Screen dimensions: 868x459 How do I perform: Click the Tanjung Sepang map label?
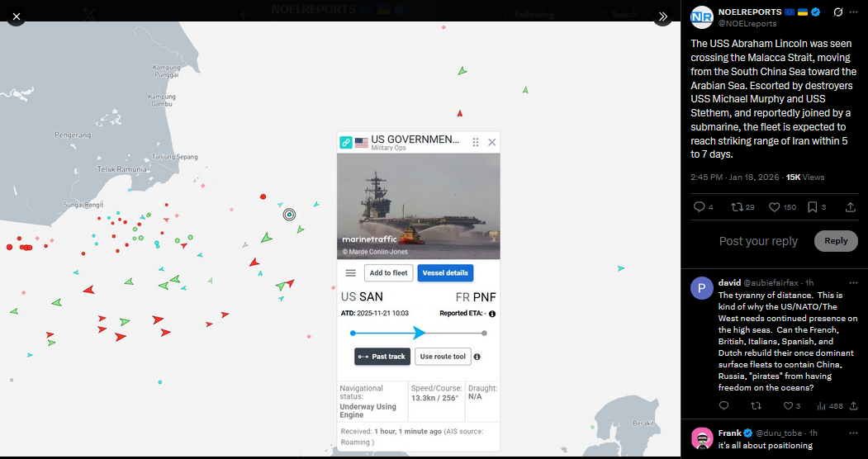tap(175, 157)
